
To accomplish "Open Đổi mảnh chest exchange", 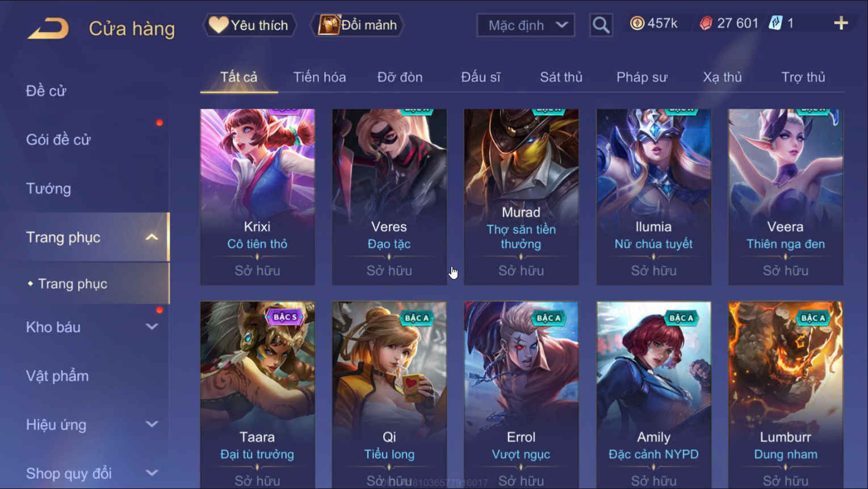I will 358,25.
